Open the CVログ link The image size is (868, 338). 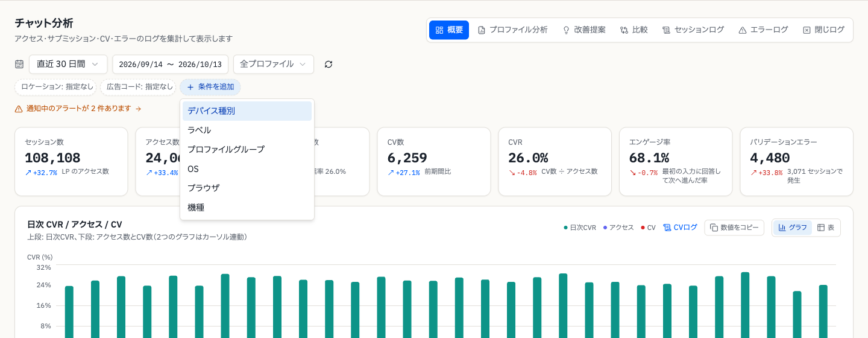click(680, 228)
